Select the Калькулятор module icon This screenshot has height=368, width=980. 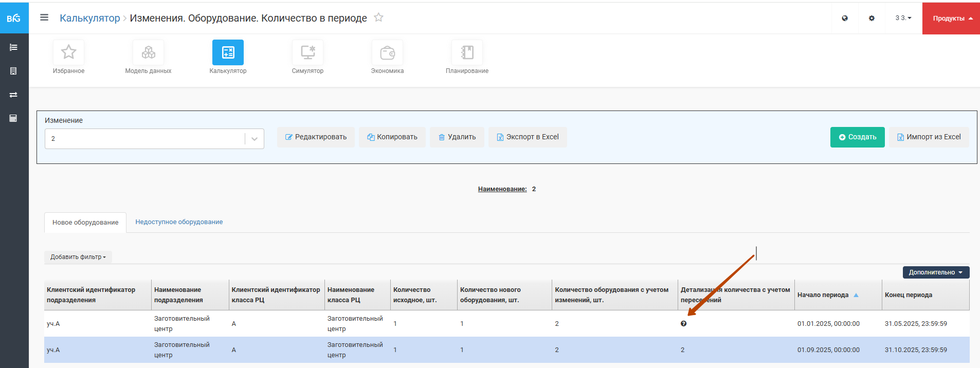[228, 52]
